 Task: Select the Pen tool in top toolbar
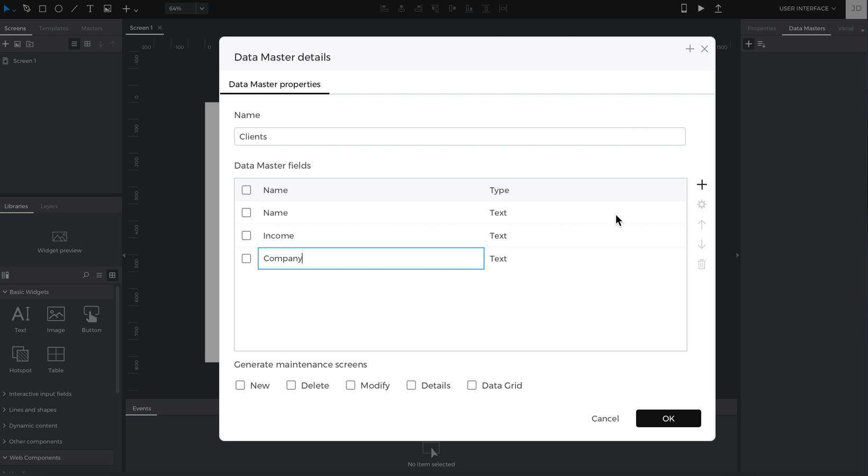tap(26, 8)
